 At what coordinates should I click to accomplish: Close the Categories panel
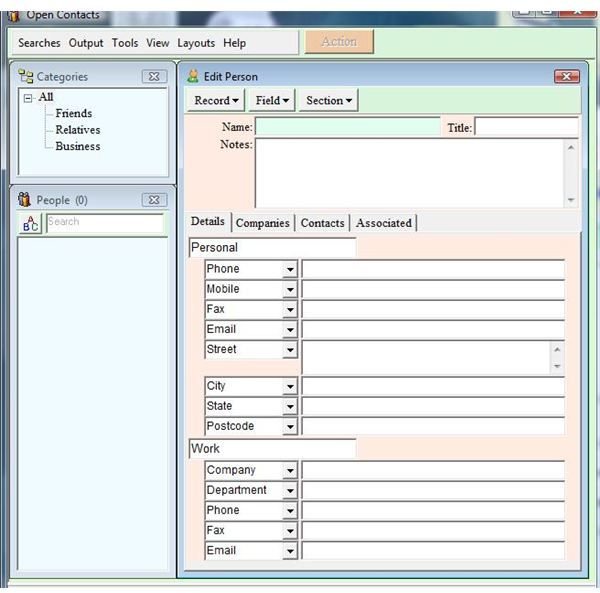click(x=154, y=77)
